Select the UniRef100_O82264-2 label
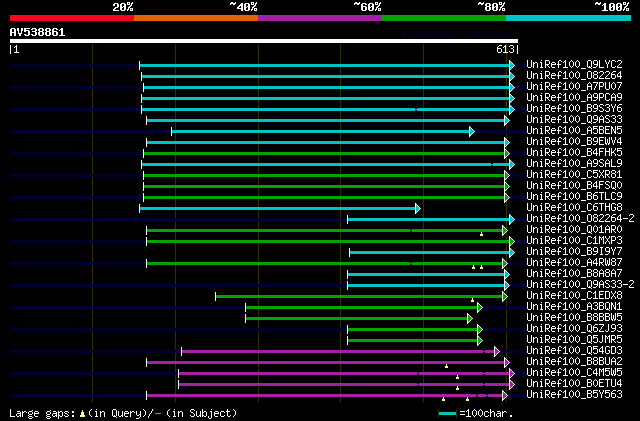Image resolution: width=640 pixels, height=421 pixels. click(580, 218)
